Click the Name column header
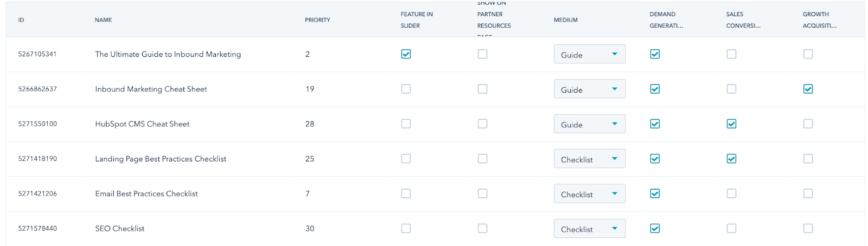The width and height of the screenshot is (868, 246). 103,20
